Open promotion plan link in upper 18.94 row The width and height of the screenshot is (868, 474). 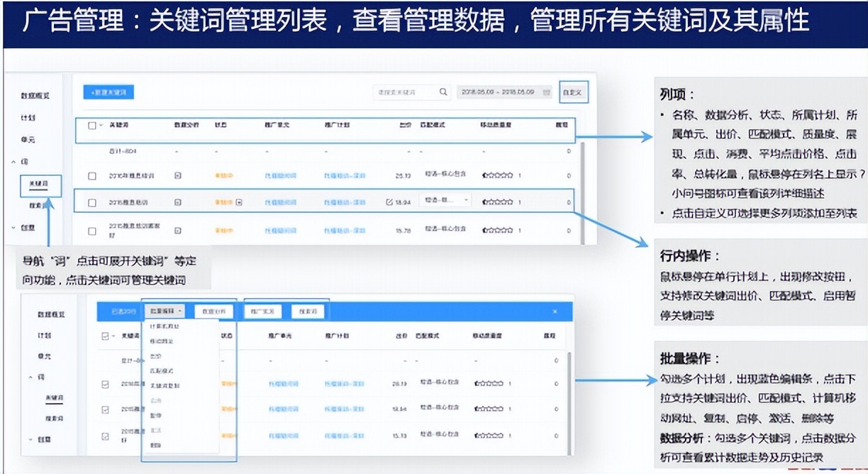coord(345,202)
